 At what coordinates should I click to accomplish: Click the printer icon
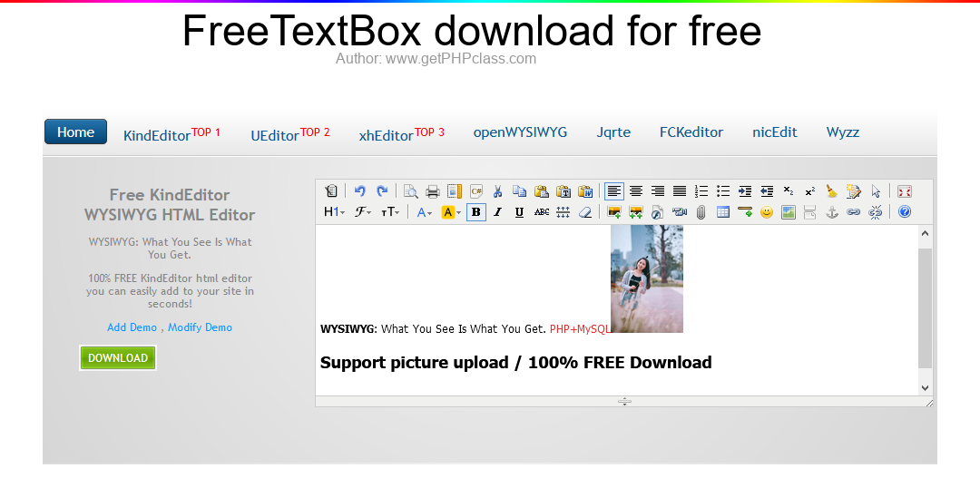(x=433, y=191)
